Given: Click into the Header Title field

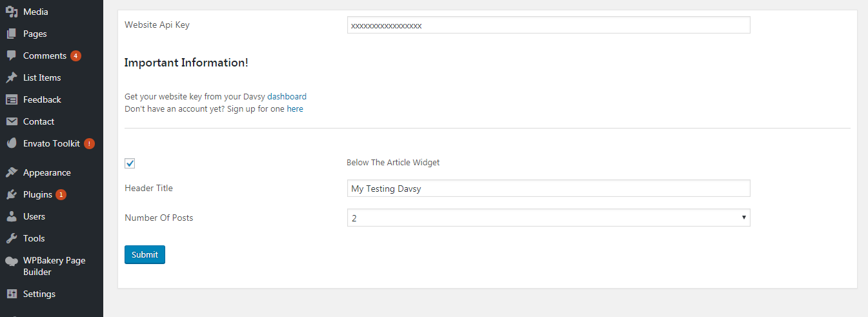Looking at the screenshot, I should [x=548, y=189].
